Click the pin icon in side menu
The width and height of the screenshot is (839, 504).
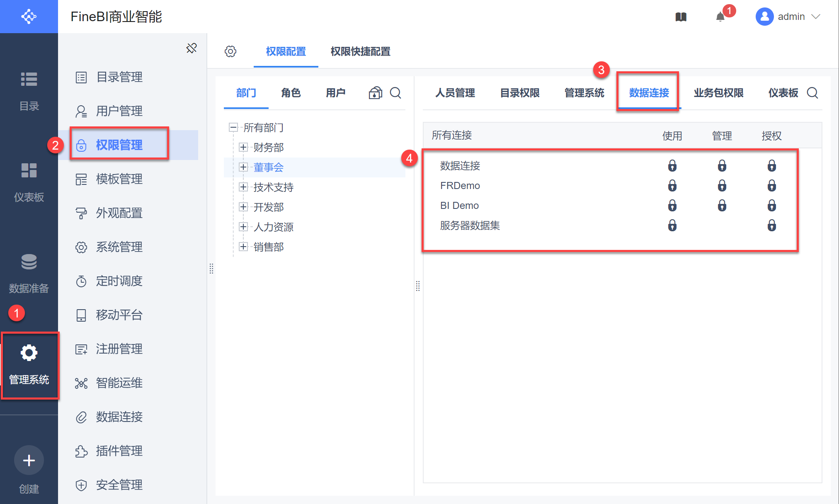(192, 48)
